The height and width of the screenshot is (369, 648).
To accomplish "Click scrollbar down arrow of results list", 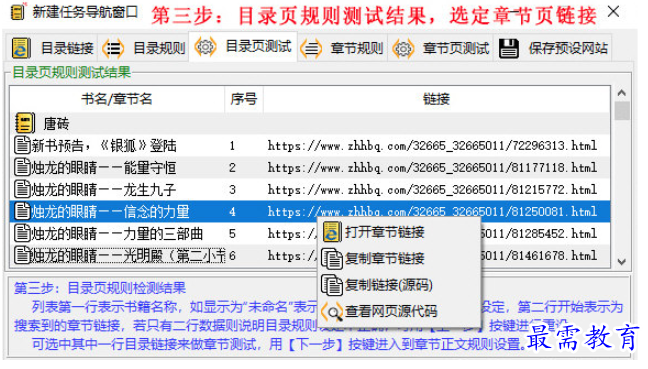I will (x=622, y=262).
